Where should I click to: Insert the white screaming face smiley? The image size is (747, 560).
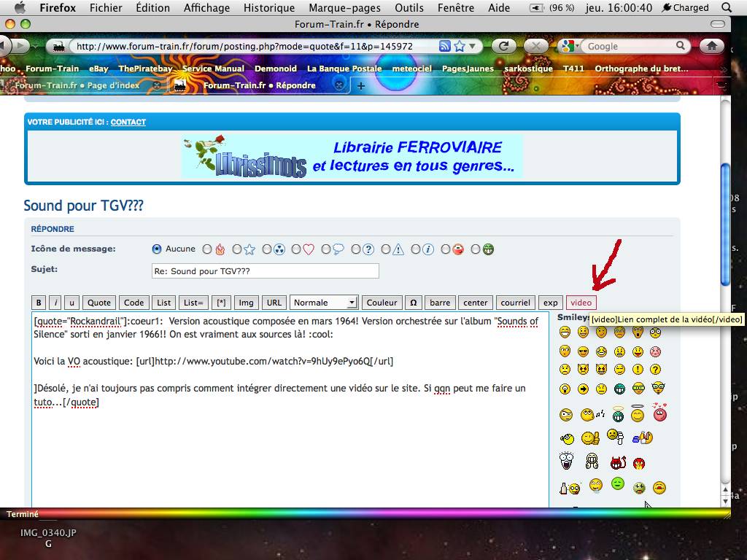point(566,461)
